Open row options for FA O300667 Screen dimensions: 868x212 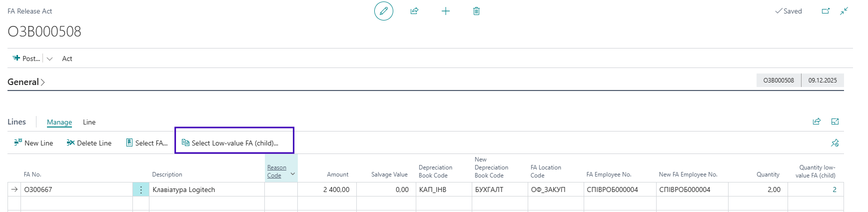(141, 189)
